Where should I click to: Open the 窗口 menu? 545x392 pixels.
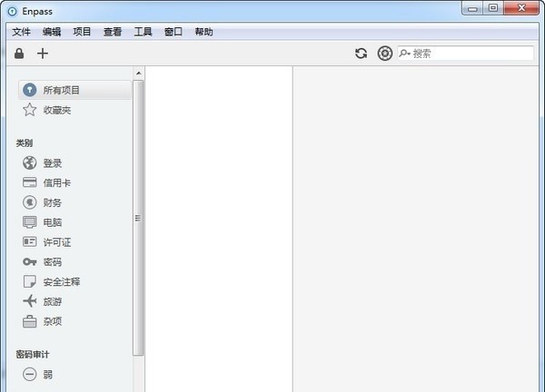point(173,32)
